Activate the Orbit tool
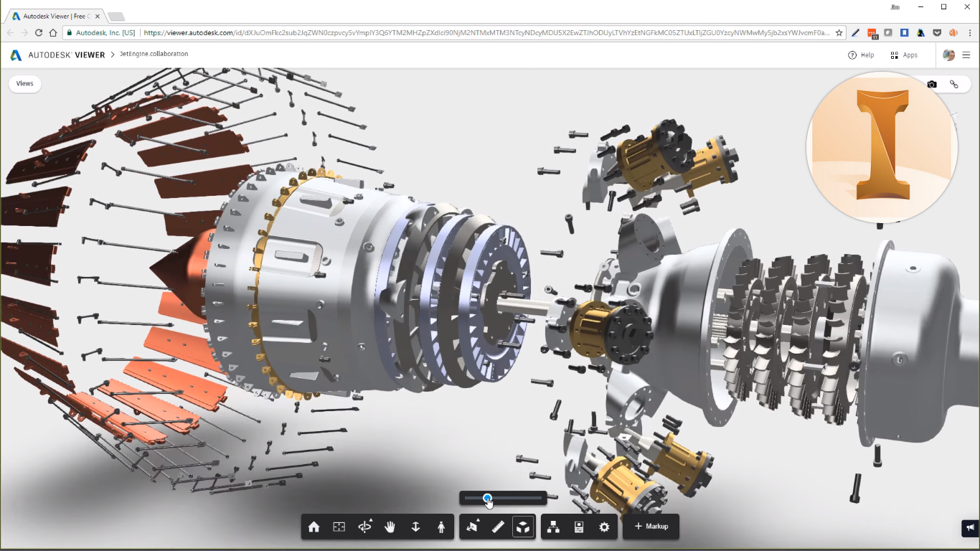 tap(365, 527)
